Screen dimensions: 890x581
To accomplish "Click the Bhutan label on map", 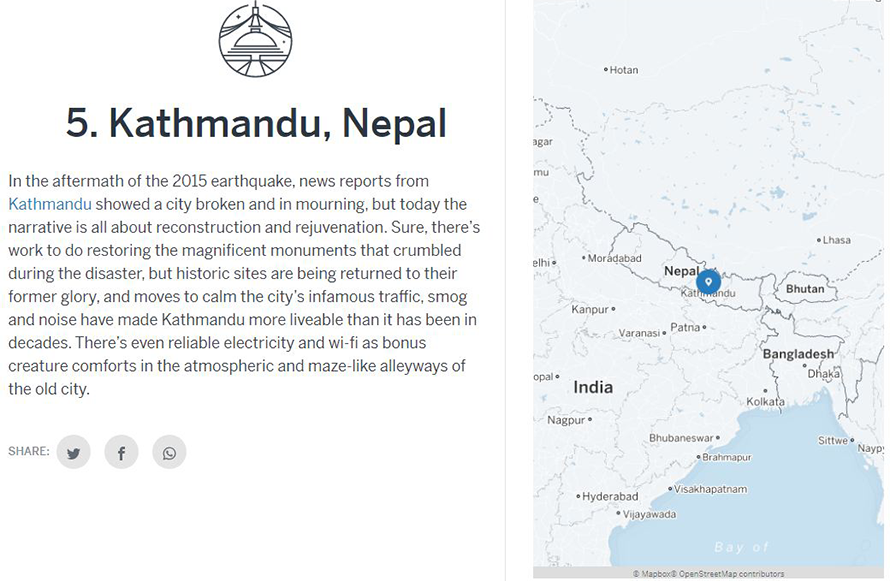I will [805, 289].
